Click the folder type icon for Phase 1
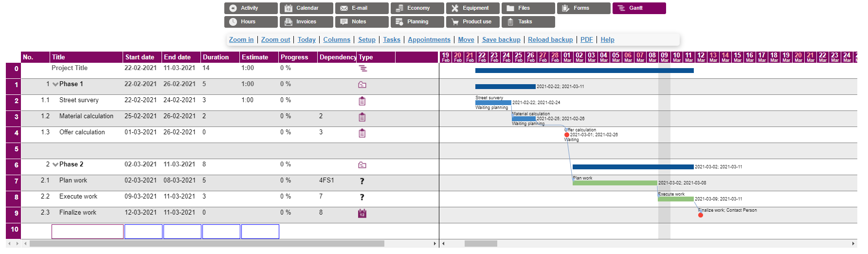868x254 pixels. [x=362, y=85]
